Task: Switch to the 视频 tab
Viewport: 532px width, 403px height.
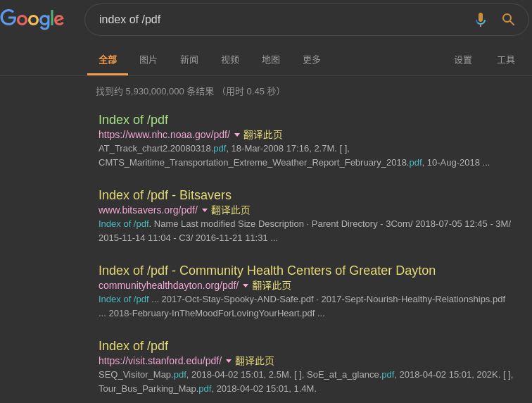Action: coord(230,60)
